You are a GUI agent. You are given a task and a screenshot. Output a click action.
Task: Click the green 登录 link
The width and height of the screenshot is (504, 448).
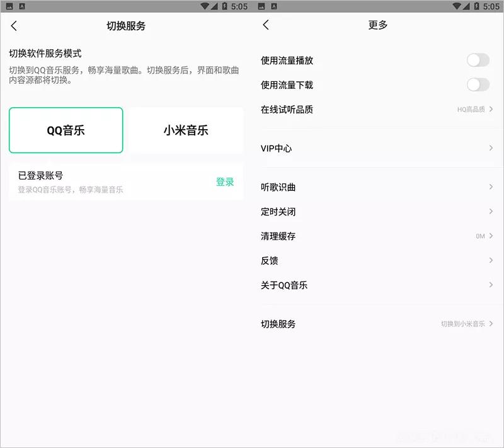[x=225, y=181]
